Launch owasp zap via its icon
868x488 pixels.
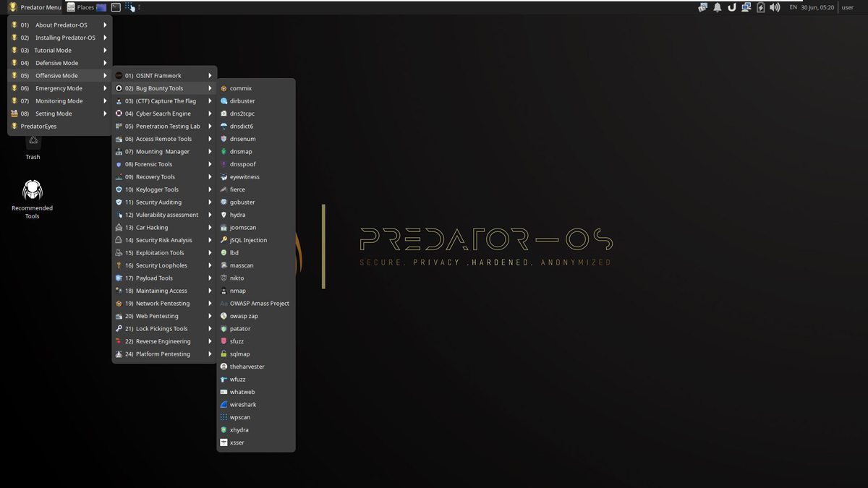pos(224,316)
